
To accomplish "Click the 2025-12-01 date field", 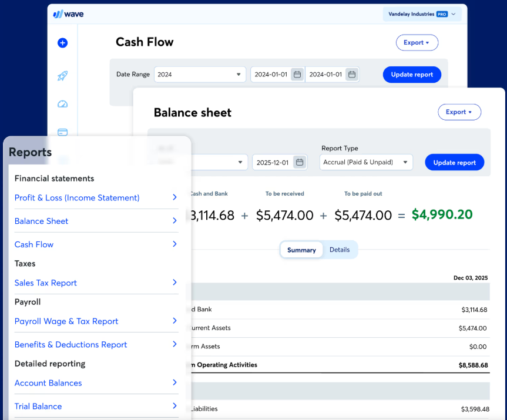I will pyautogui.click(x=280, y=162).
